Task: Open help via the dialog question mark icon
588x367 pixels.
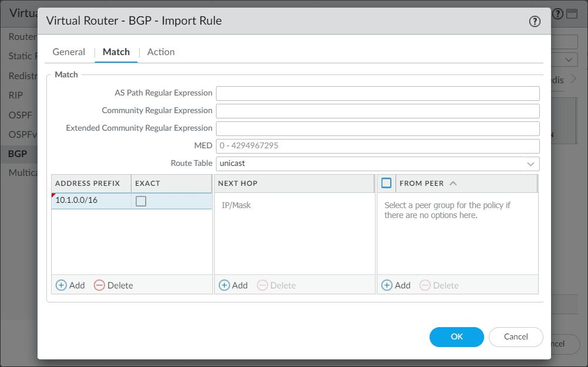Action: point(535,21)
